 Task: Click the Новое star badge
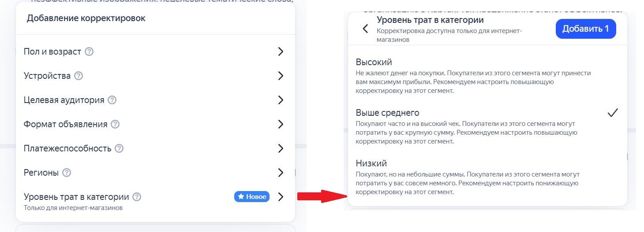(x=252, y=197)
